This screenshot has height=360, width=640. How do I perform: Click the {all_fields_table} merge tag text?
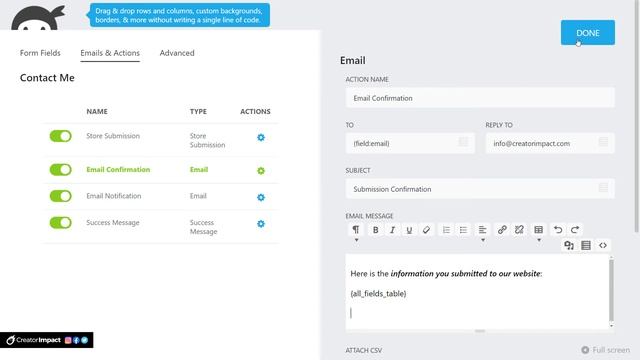pyautogui.click(x=378, y=293)
